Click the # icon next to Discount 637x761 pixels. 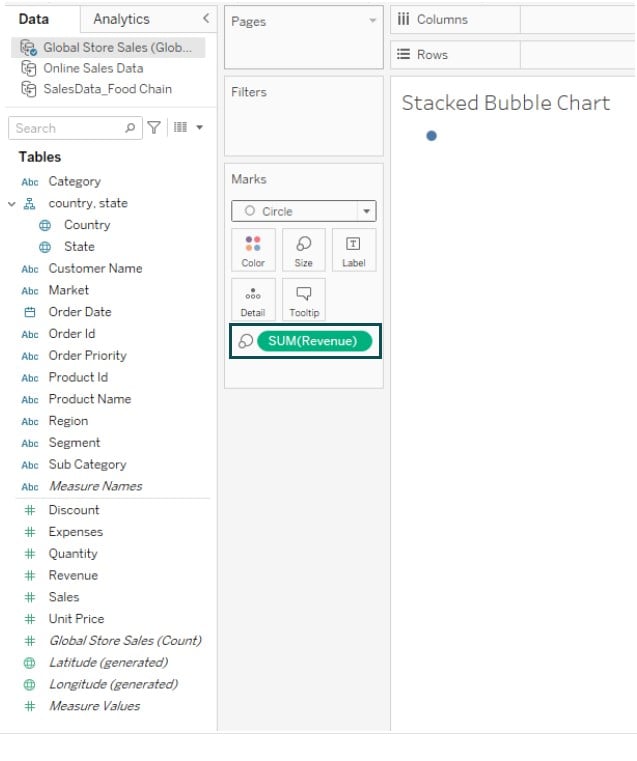[x=30, y=510]
